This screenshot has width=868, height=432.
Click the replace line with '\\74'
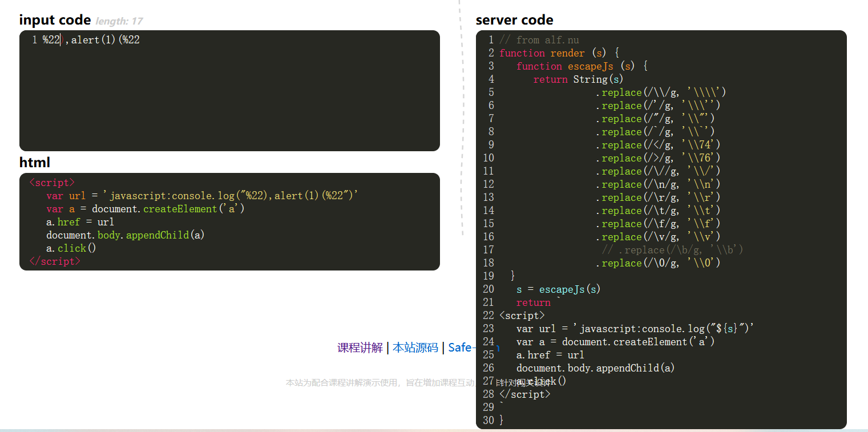click(x=658, y=145)
